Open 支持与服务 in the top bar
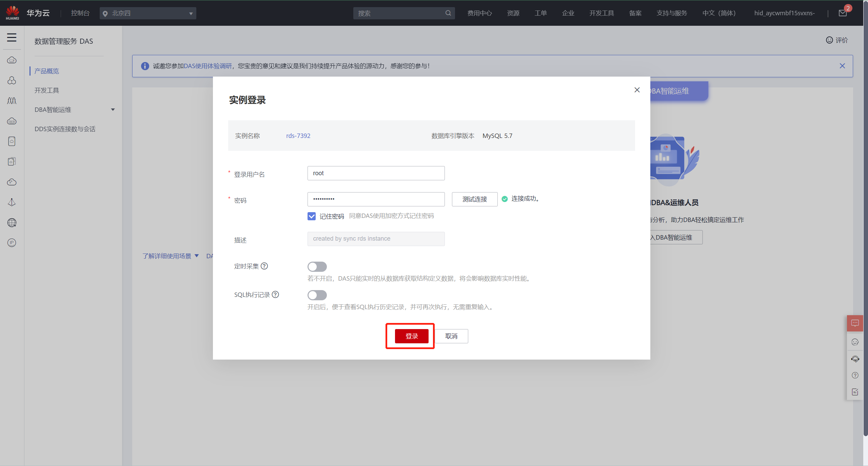Viewport: 868px width, 466px height. 672,13
